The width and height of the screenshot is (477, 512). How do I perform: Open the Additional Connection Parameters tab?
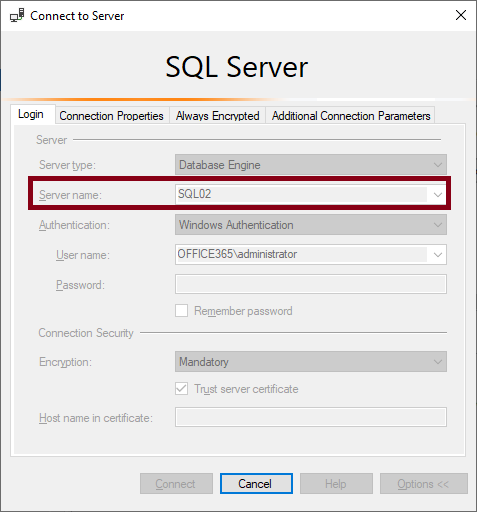coord(351,116)
